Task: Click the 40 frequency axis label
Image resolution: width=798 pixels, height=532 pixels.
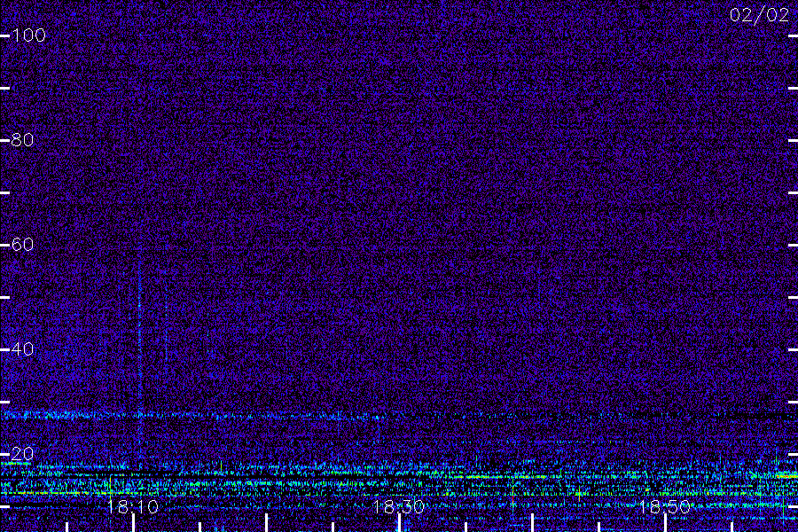Action: pyautogui.click(x=22, y=349)
